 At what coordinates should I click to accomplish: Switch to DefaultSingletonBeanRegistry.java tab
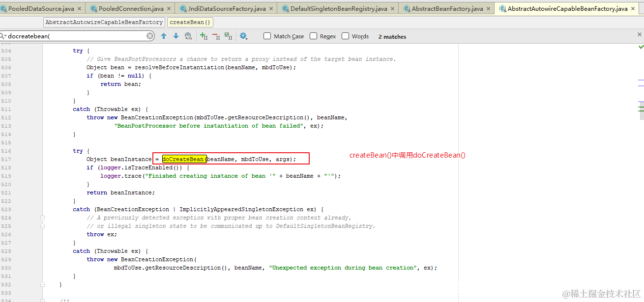(x=339, y=9)
